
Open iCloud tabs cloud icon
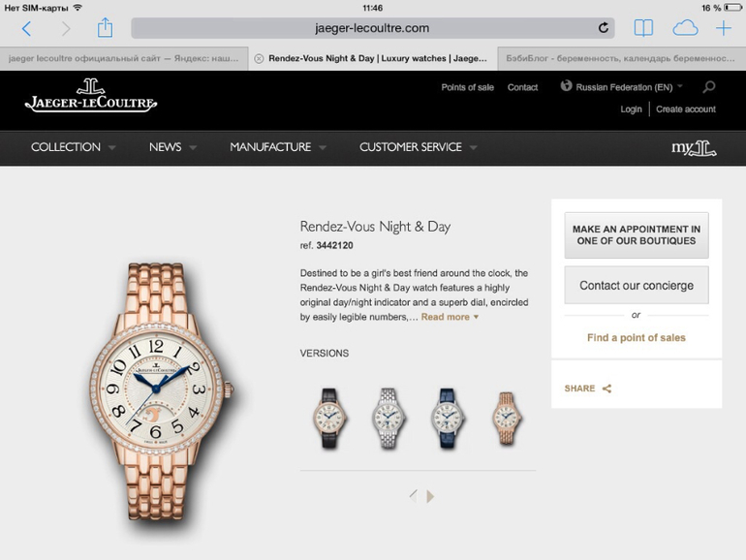point(685,28)
